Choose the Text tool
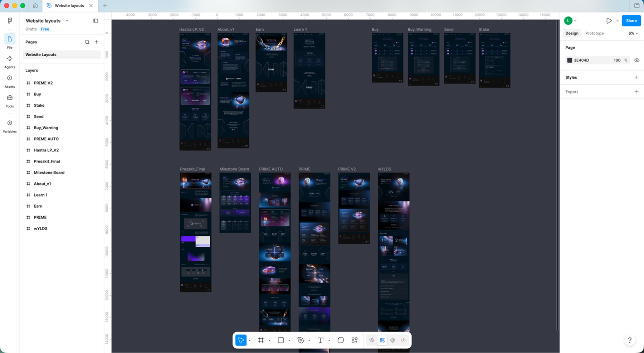The image size is (644, 353). pyautogui.click(x=320, y=340)
